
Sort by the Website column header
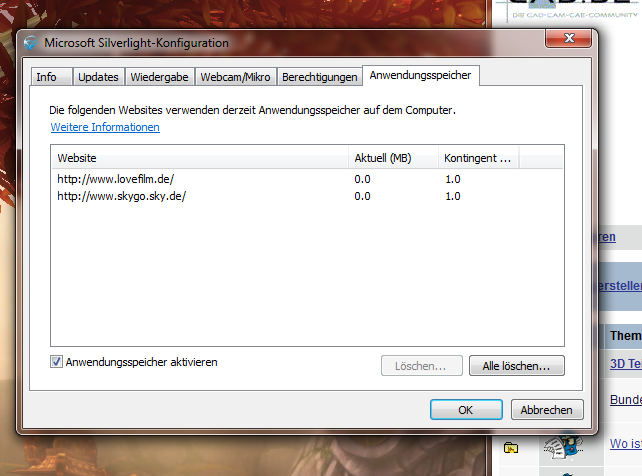[x=200, y=158]
